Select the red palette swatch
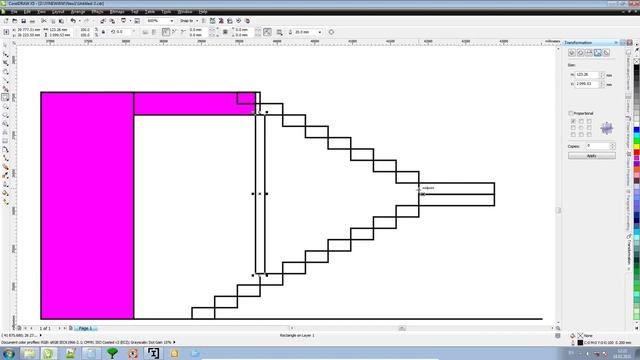The width and height of the screenshot is (640, 360). coord(636,153)
